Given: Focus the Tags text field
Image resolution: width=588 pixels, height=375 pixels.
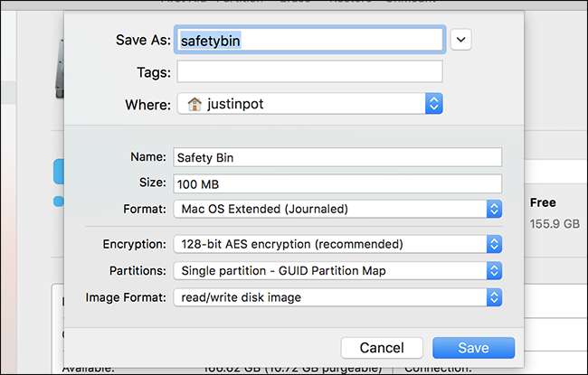Looking at the screenshot, I should (x=309, y=72).
